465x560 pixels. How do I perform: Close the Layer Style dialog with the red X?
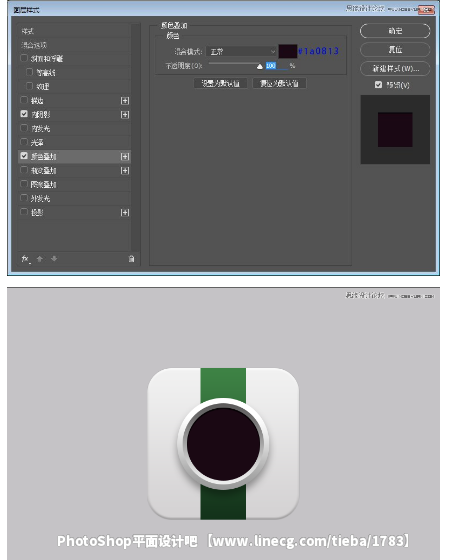(x=426, y=10)
